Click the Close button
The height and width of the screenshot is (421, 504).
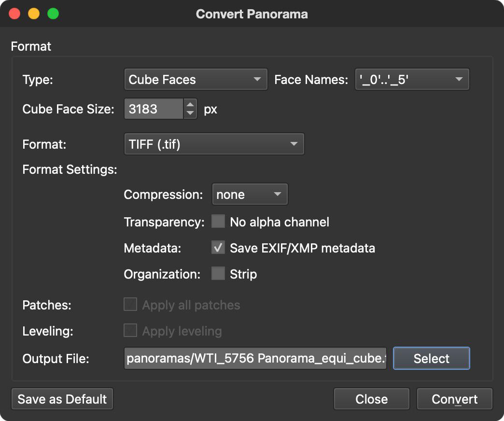point(372,399)
